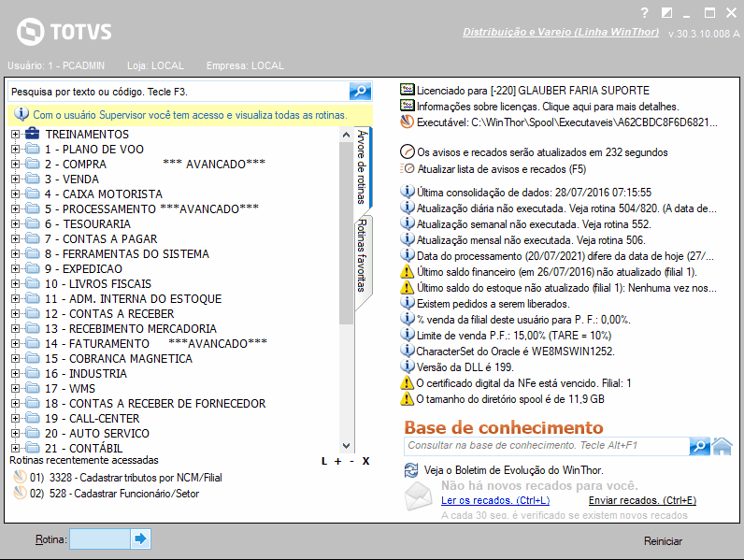Switch to Árvore de rotinas vertical tab
Screen dimensions: 744x560
coord(362,166)
